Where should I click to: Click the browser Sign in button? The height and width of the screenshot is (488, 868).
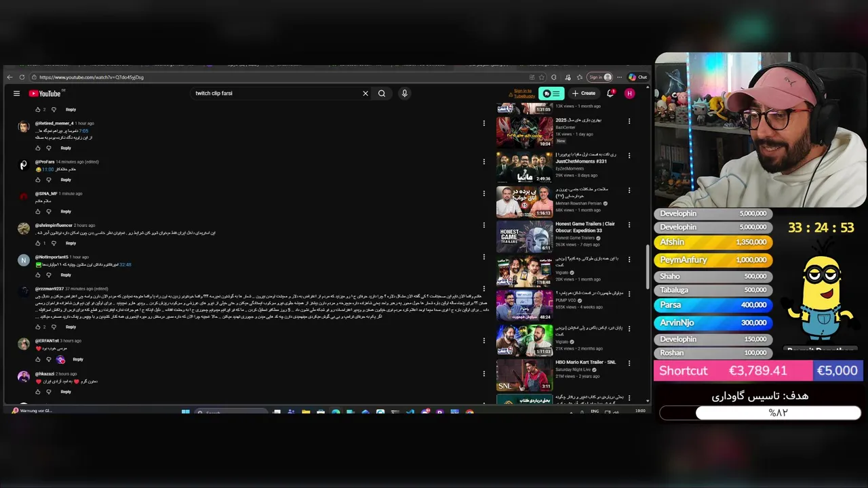pyautogui.click(x=599, y=77)
